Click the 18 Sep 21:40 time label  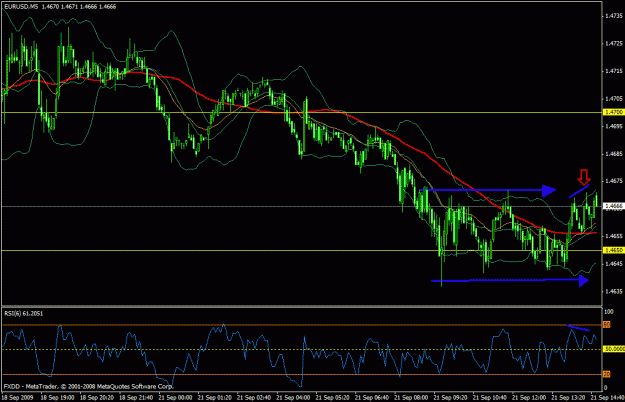point(136,398)
